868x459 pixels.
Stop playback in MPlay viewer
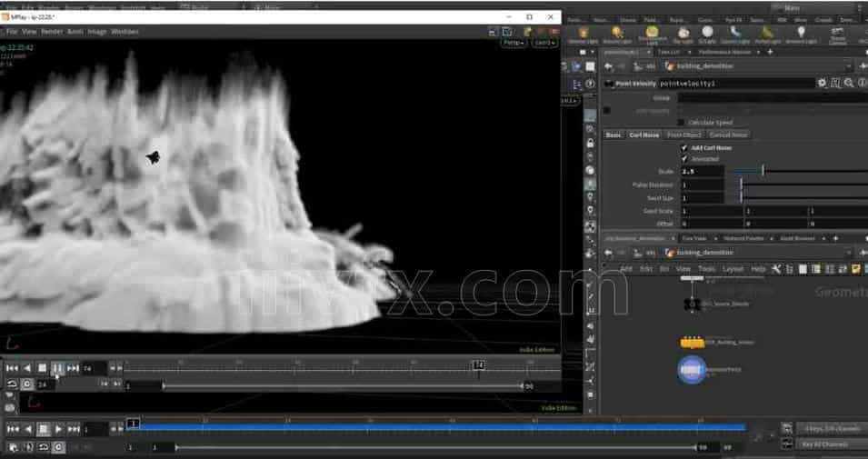(42, 368)
